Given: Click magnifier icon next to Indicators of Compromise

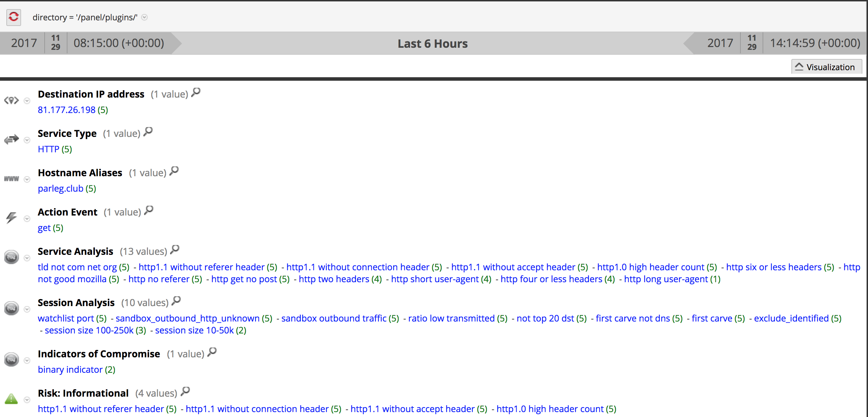Looking at the screenshot, I should point(212,352).
